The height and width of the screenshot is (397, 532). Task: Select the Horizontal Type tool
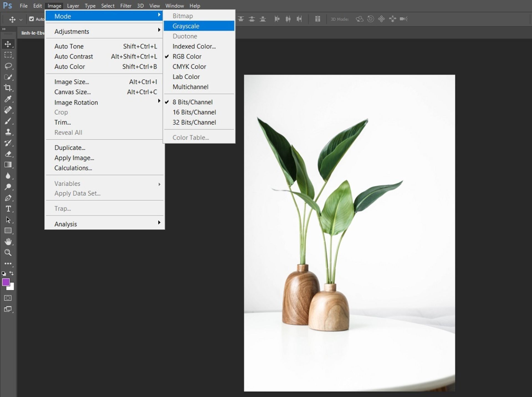pos(8,209)
